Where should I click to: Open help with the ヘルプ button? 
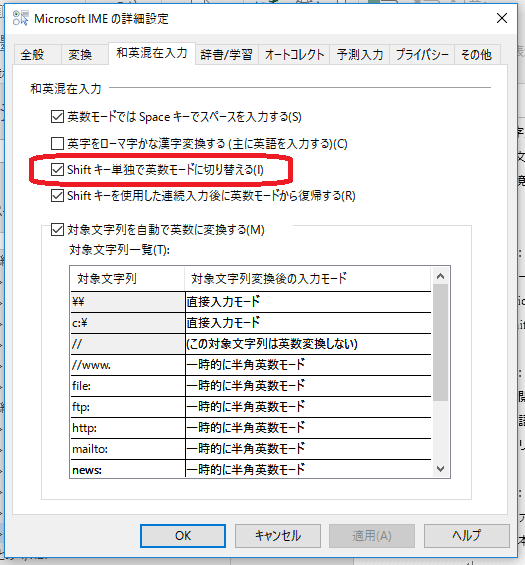[x=467, y=536]
